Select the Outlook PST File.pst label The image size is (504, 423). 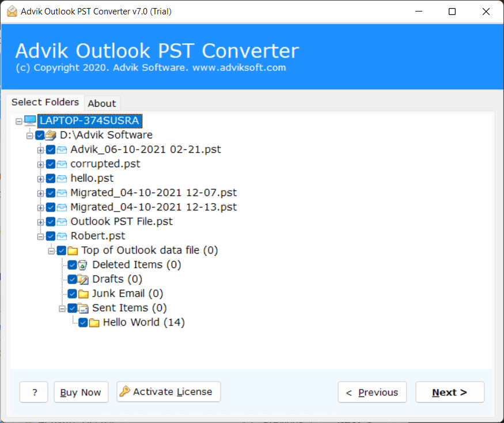tap(122, 221)
